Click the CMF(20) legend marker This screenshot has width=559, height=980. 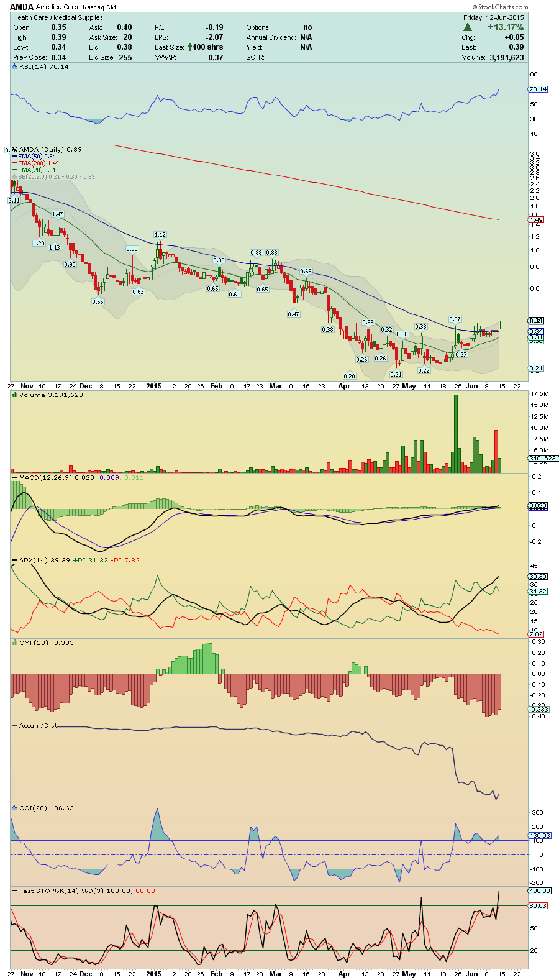pos(15,643)
